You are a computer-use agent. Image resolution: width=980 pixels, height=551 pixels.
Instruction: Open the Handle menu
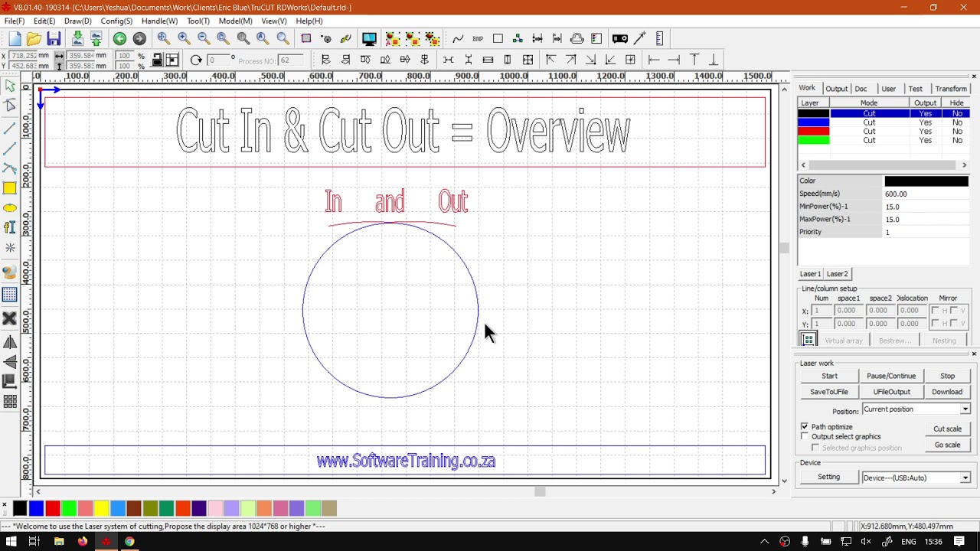[159, 21]
